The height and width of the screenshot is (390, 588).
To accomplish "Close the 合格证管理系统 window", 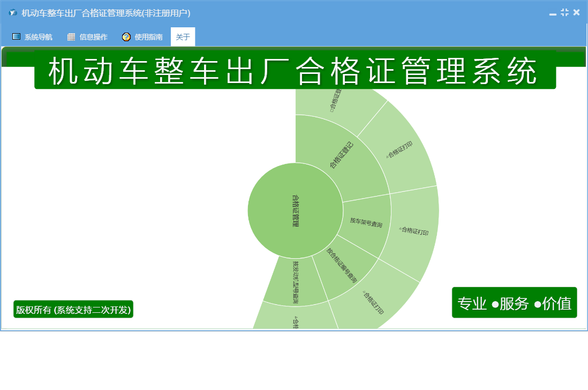I will click(x=576, y=13).
